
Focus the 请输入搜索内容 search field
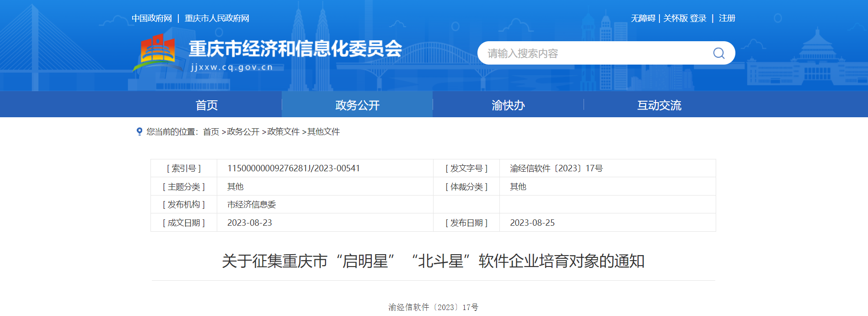click(595, 54)
